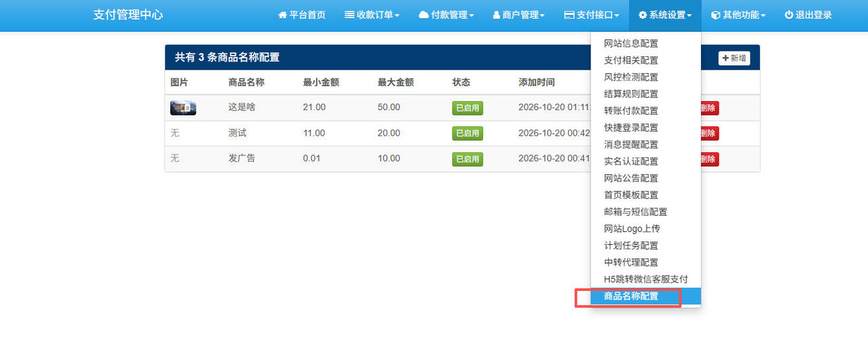
Task: Click the credit card icon beside 支付接口
Action: 569,15
